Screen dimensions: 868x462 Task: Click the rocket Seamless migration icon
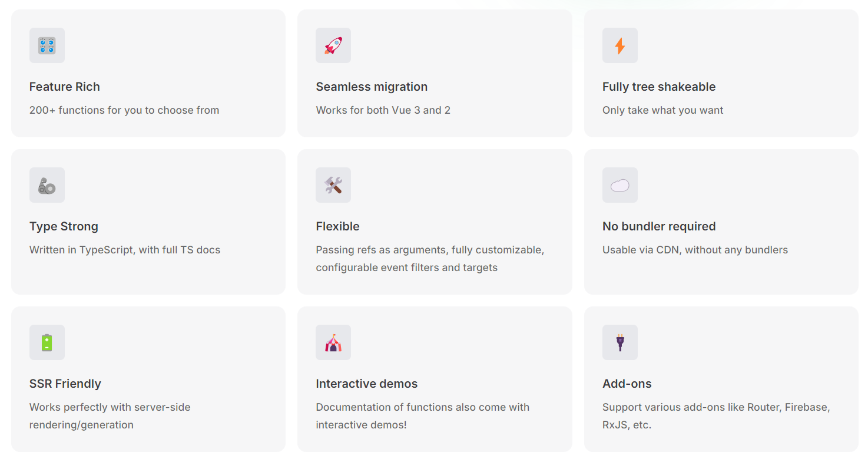[333, 45]
